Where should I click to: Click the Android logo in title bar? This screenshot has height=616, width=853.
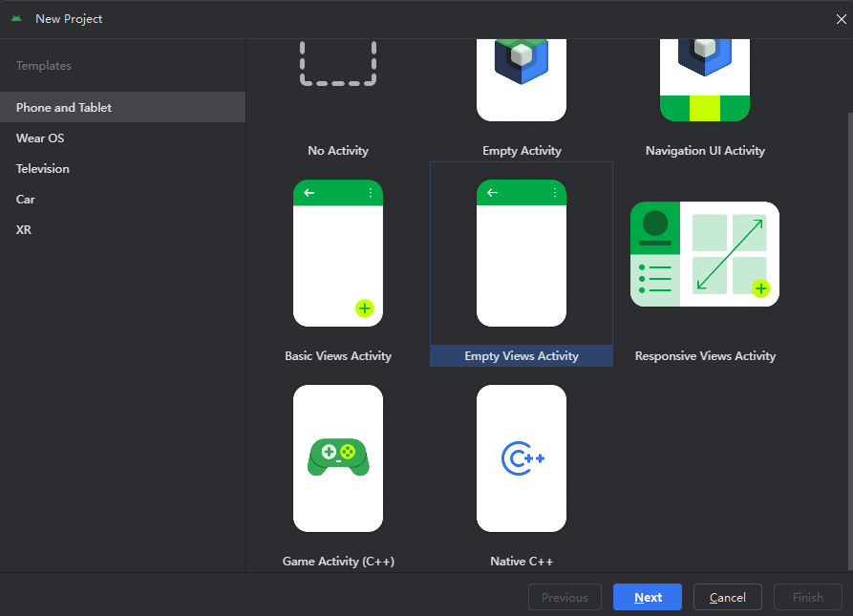coord(16,18)
